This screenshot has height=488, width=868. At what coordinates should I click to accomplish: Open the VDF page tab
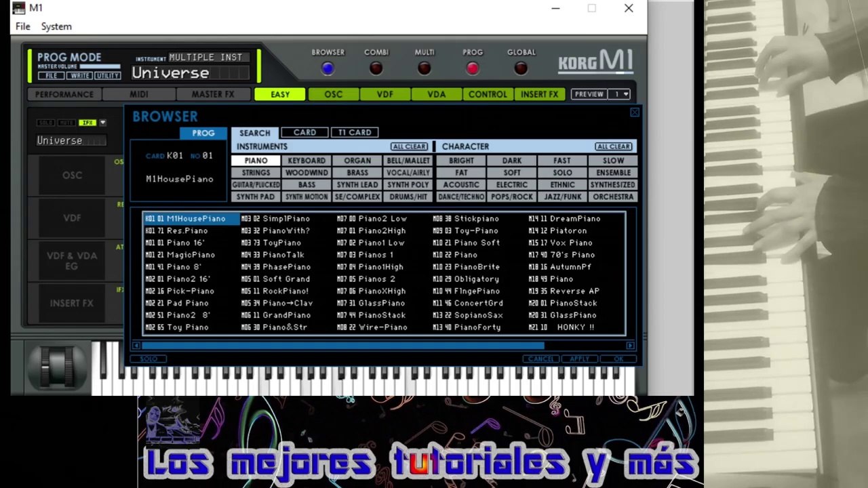point(385,94)
